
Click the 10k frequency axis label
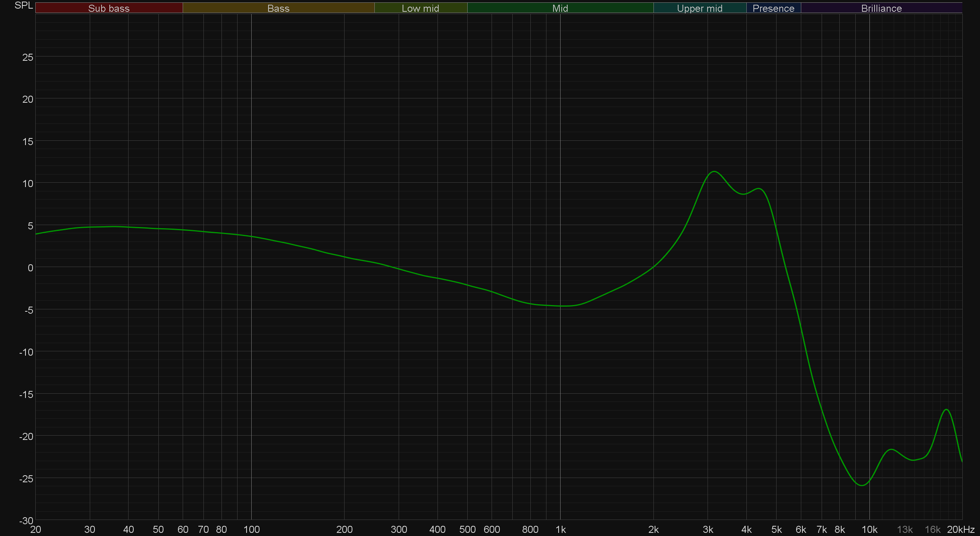tap(869, 530)
